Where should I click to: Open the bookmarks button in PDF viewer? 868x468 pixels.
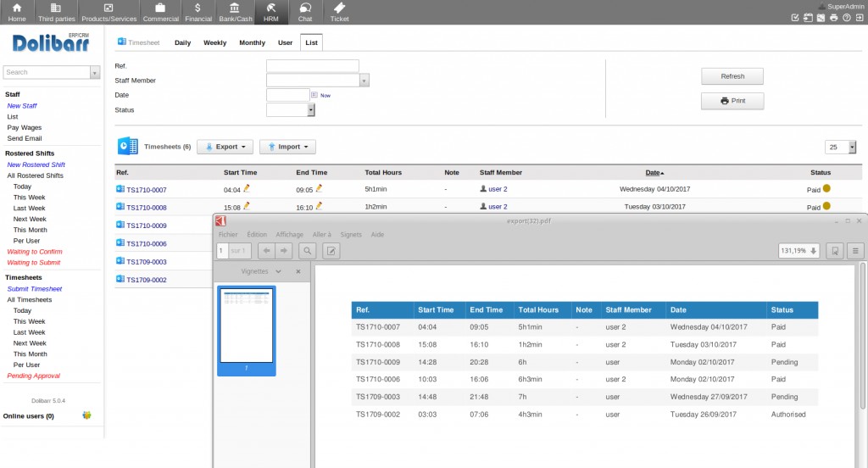835,250
